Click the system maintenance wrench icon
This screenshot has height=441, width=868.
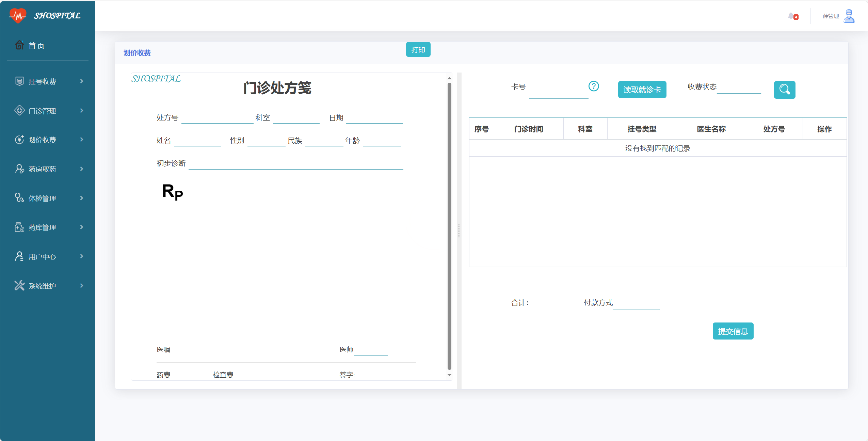19,285
